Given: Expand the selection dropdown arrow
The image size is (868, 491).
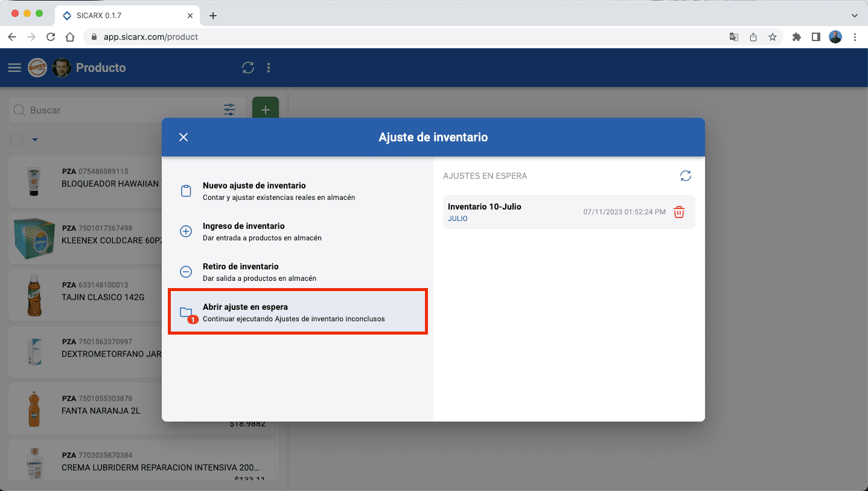Looking at the screenshot, I should (x=35, y=140).
